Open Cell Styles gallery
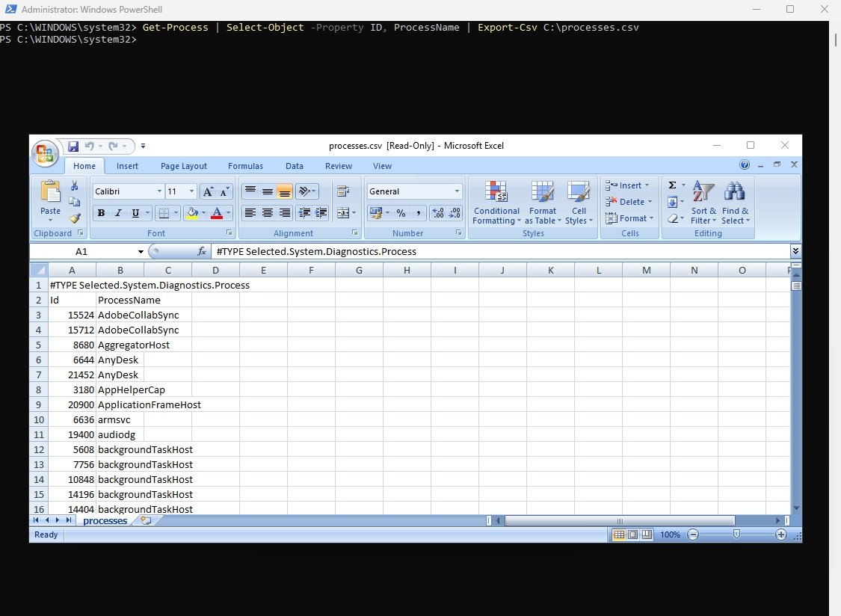 click(579, 203)
